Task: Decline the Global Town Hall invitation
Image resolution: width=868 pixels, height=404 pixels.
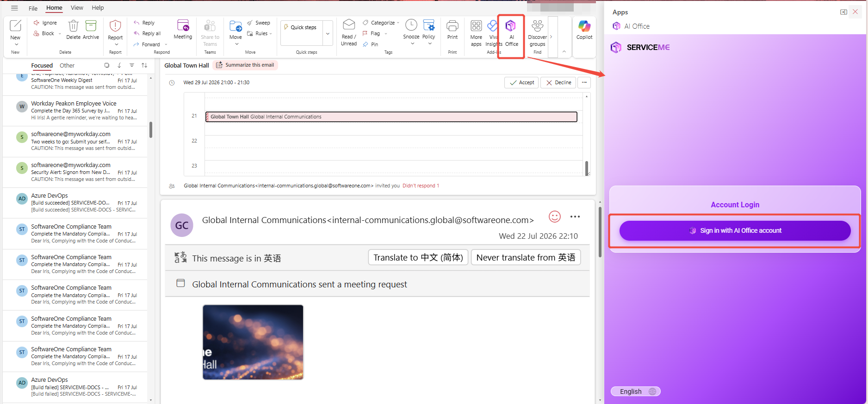Action: coord(558,82)
